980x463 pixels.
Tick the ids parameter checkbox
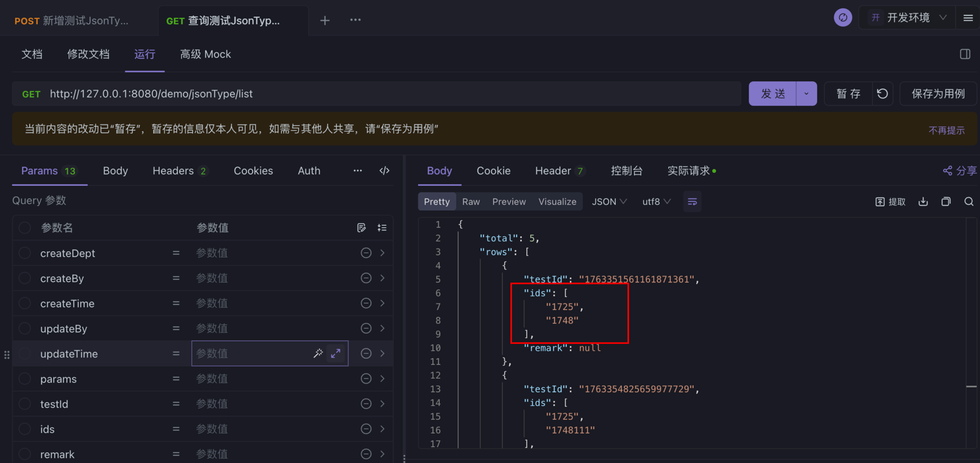(25, 429)
